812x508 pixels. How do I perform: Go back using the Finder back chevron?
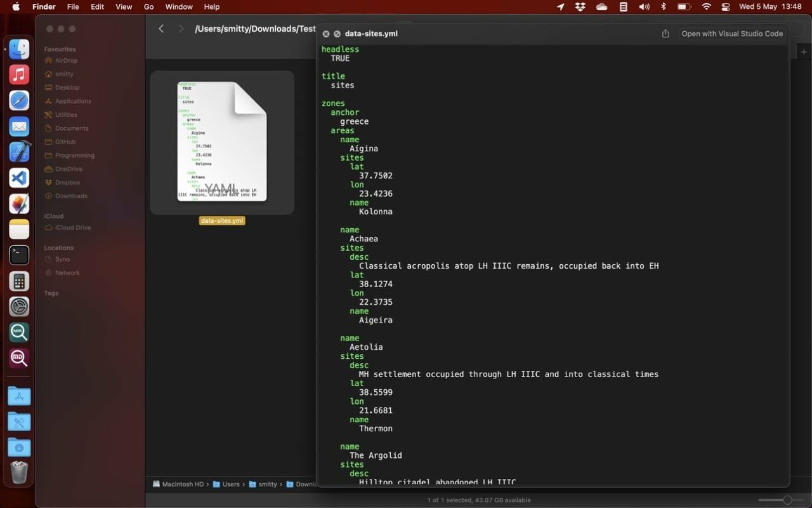click(161, 29)
